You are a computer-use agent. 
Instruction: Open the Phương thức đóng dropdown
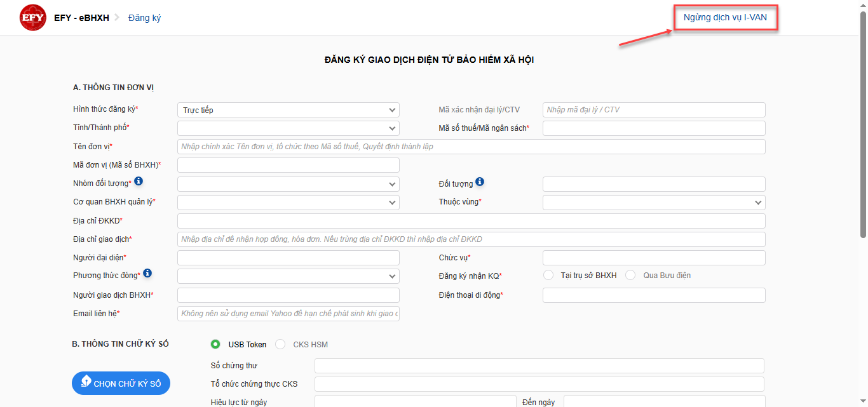pyautogui.click(x=288, y=276)
